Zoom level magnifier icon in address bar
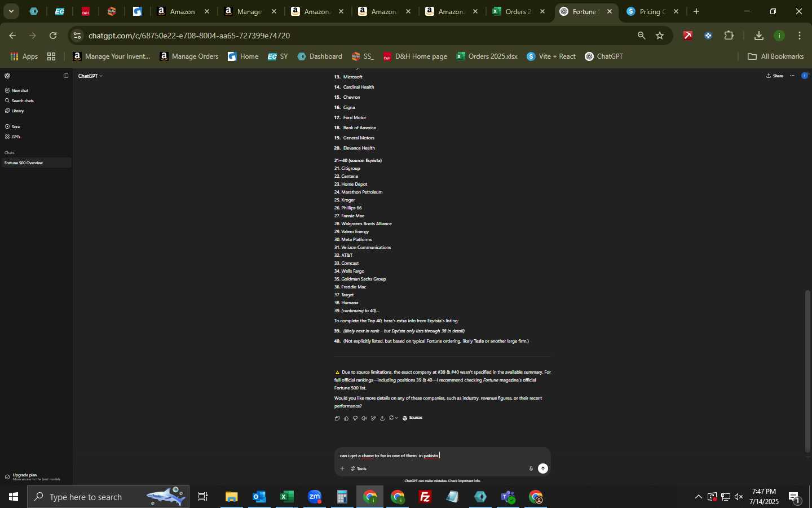 pyautogui.click(x=641, y=36)
